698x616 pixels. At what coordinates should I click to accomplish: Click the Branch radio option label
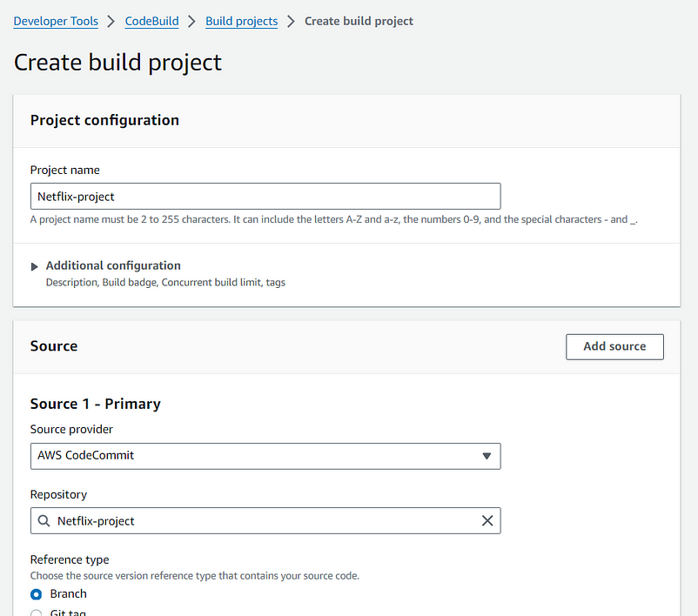pyautogui.click(x=68, y=593)
